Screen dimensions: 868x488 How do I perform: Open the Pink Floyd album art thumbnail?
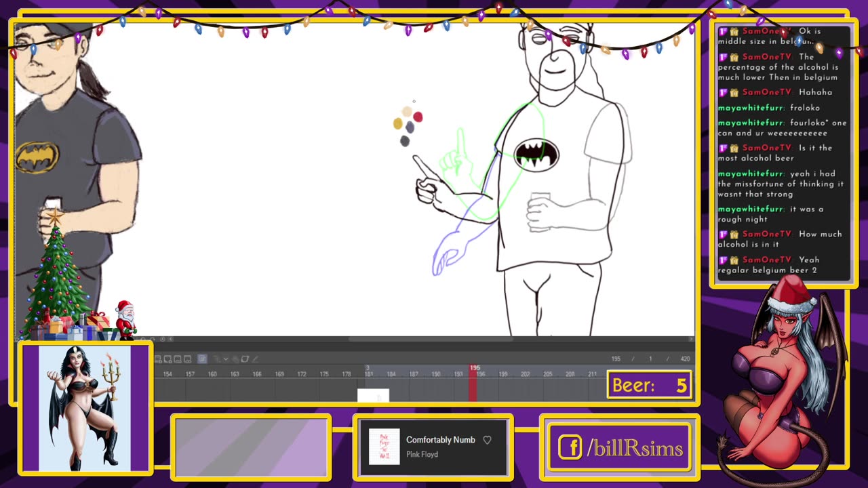click(384, 447)
